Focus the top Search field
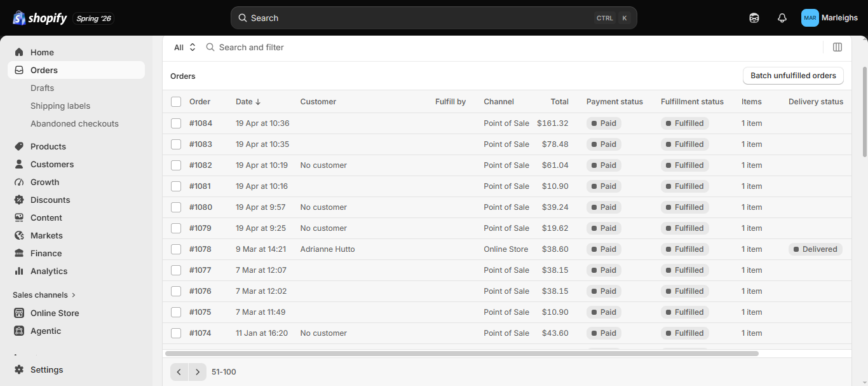The width and height of the screenshot is (868, 386). point(434,18)
